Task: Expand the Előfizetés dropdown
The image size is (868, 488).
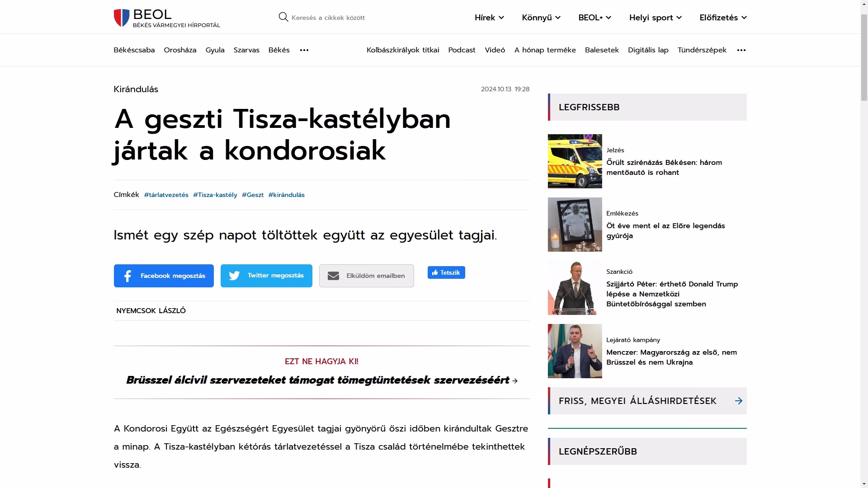Action: click(723, 18)
